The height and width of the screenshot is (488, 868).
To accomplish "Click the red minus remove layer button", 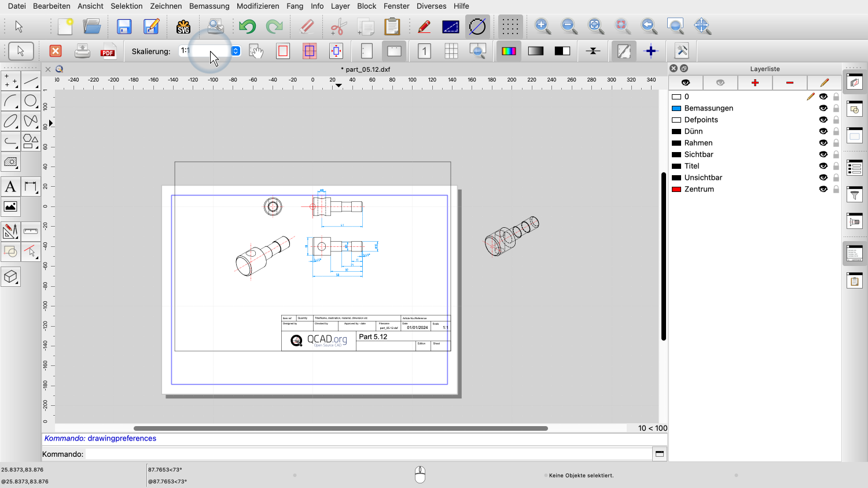I will point(789,83).
